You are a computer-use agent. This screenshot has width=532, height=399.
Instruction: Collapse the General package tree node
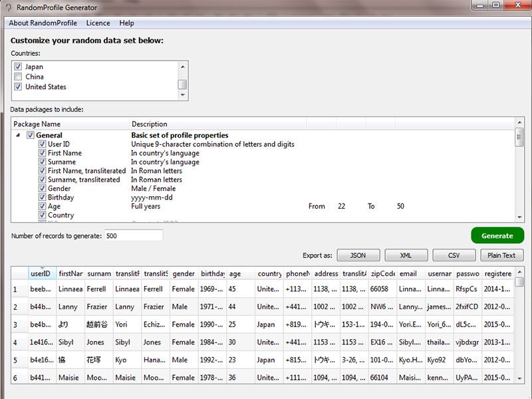pyautogui.click(x=17, y=135)
